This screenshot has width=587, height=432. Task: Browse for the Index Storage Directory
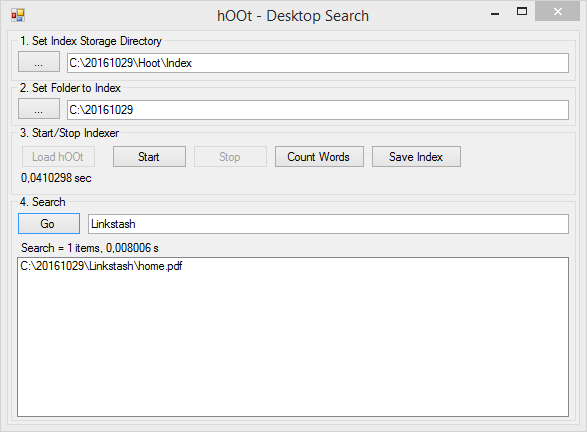coord(39,62)
